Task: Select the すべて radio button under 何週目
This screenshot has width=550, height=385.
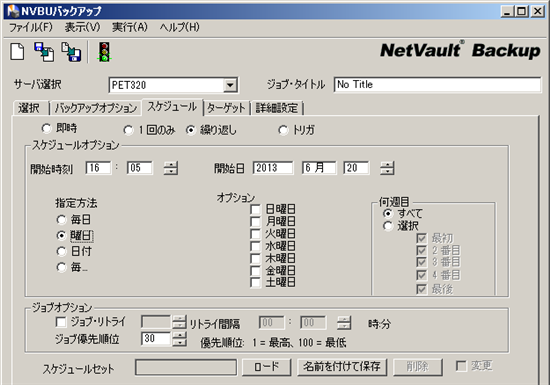Action: (x=388, y=213)
